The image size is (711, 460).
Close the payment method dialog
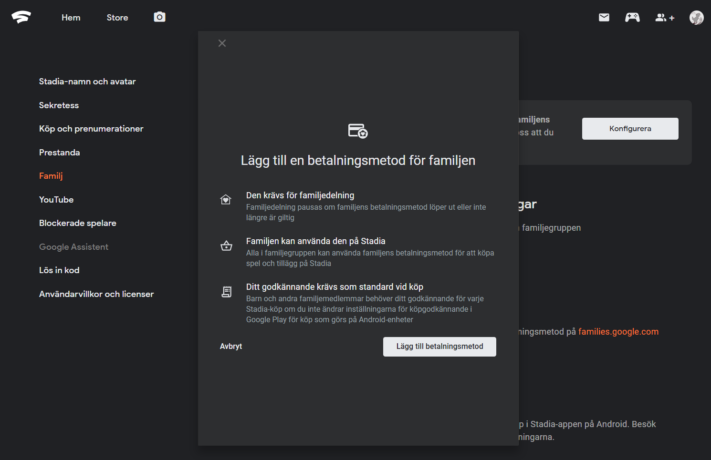click(222, 43)
